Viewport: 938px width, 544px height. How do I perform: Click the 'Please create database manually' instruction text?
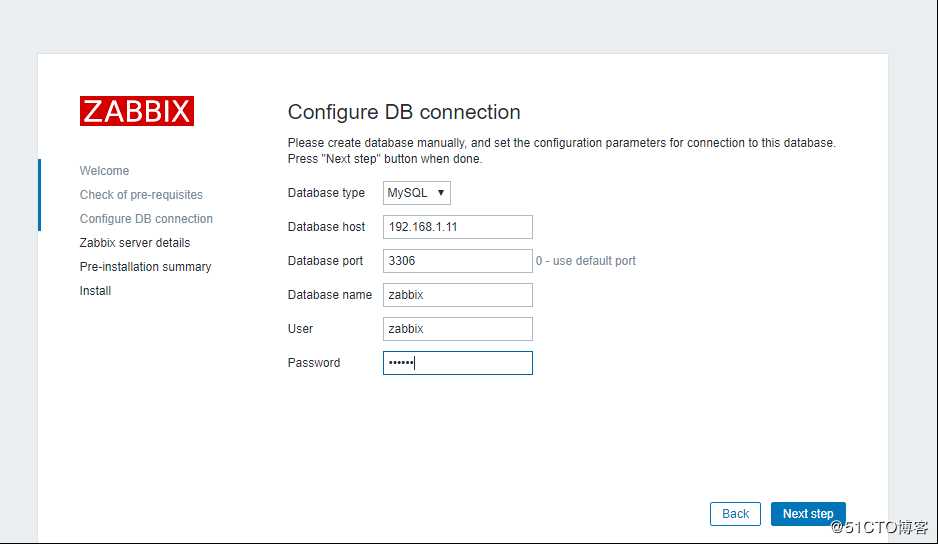(561, 151)
